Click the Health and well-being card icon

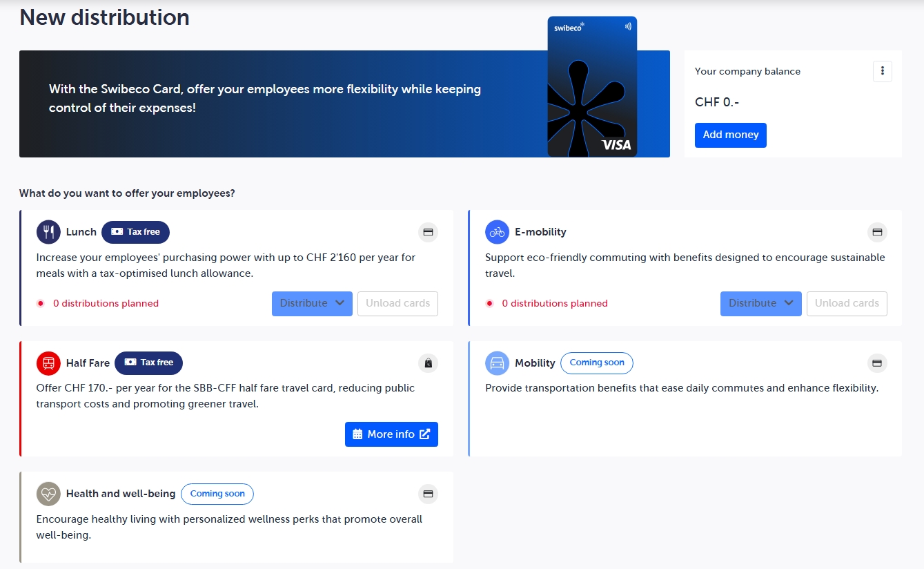click(x=428, y=494)
